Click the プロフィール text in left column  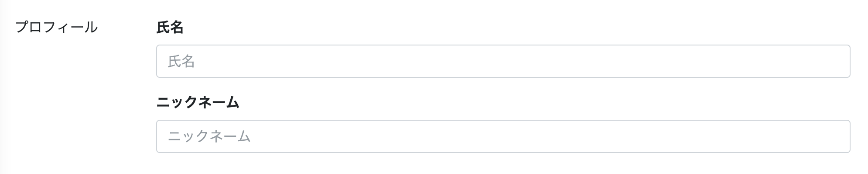point(56,27)
